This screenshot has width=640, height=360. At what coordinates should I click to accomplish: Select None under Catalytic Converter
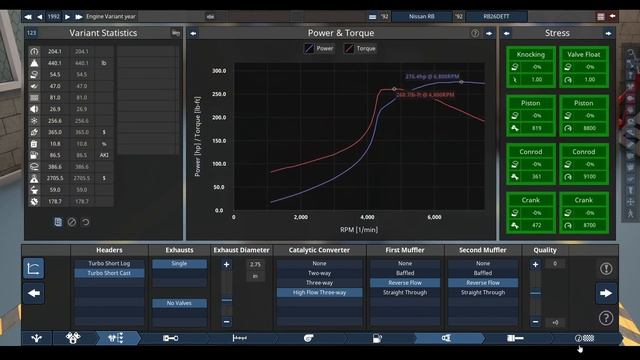point(319,264)
